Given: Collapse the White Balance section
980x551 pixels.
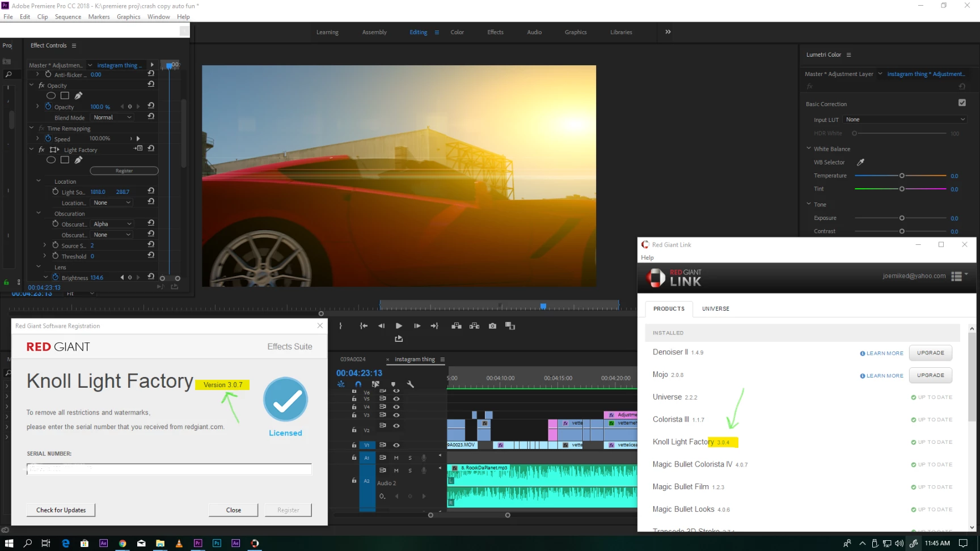Looking at the screenshot, I should [x=809, y=149].
